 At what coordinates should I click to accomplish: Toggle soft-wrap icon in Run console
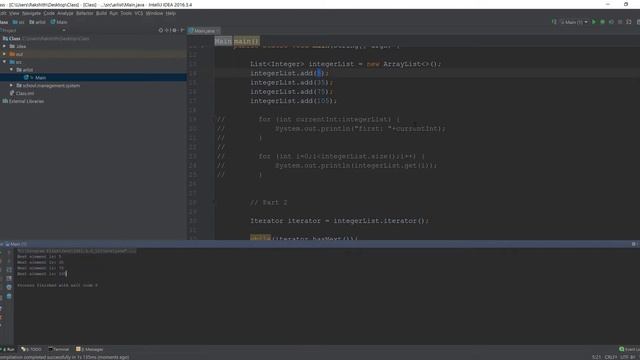pyautogui.click(x=9, y=270)
